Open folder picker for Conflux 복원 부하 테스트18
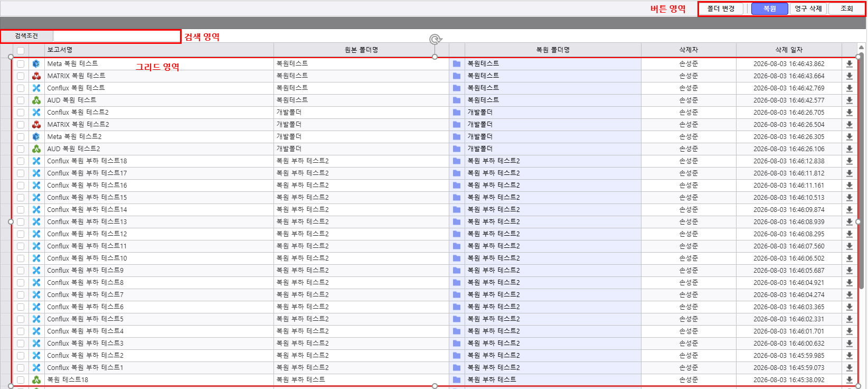Viewport: 868px width, 389px height. point(457,161)
